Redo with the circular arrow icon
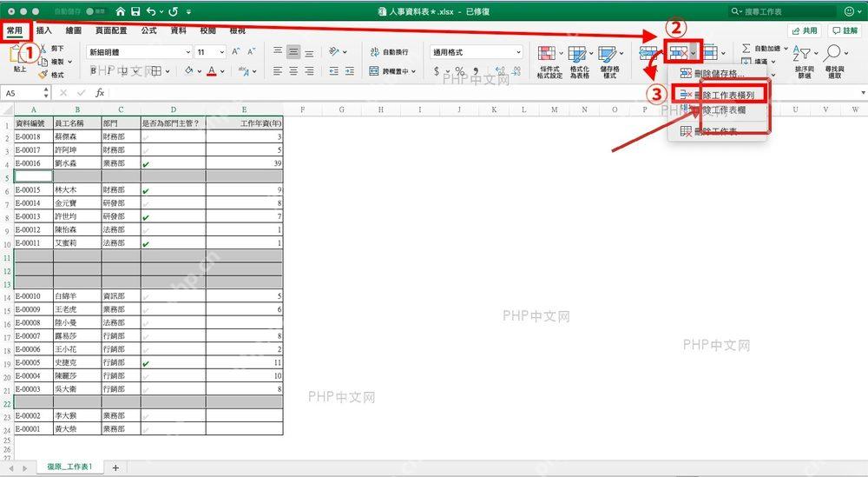Viewport: 868px width, 477px height. click(x=174, y=11)
